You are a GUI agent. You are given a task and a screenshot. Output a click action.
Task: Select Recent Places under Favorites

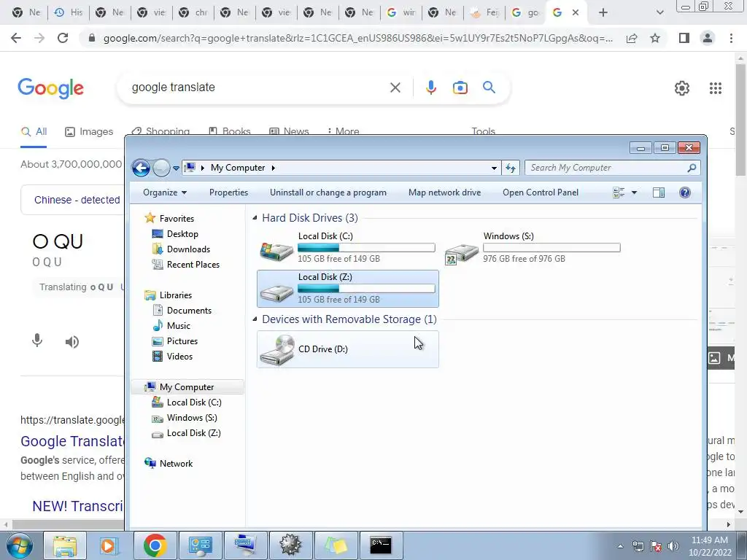click(193, 264)
